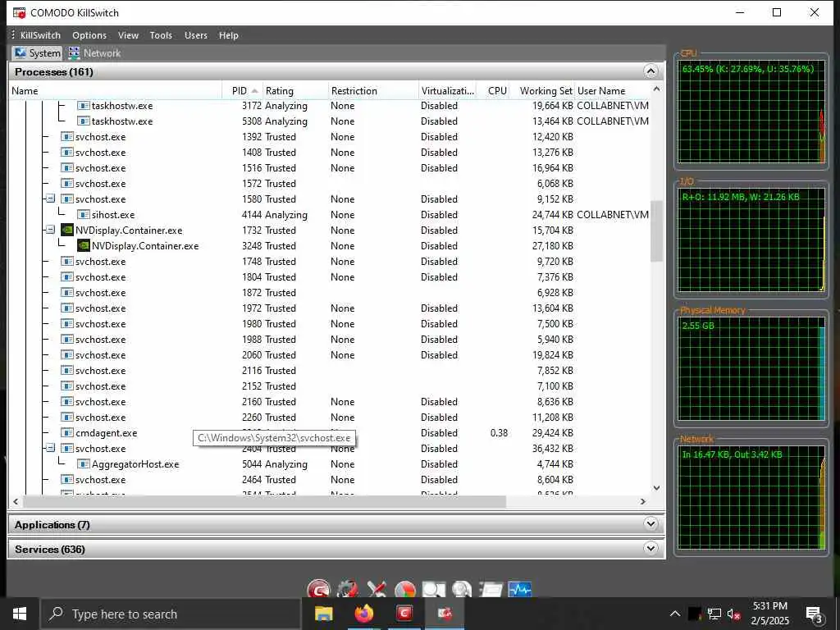Click the vertical scrollbar thumb in process list

pos(656,231)
